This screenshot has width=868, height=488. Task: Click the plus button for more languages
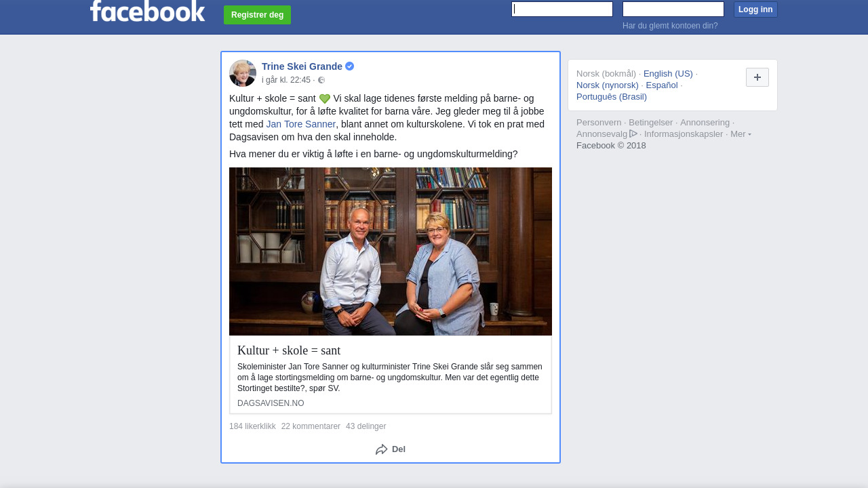coord(757,77)
